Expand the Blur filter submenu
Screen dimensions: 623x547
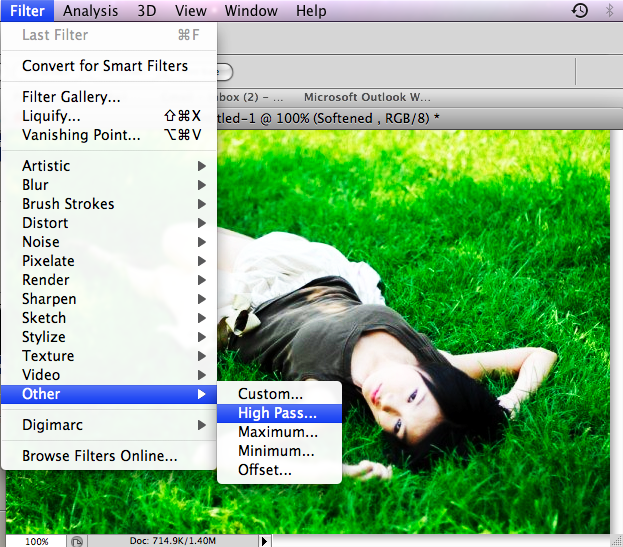point(109,185)
